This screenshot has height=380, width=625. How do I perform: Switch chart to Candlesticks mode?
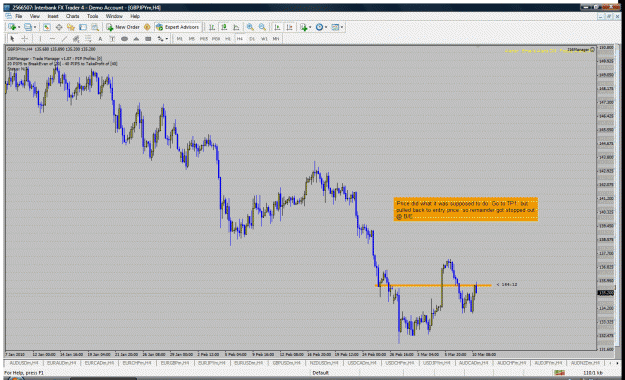(224, 27)
